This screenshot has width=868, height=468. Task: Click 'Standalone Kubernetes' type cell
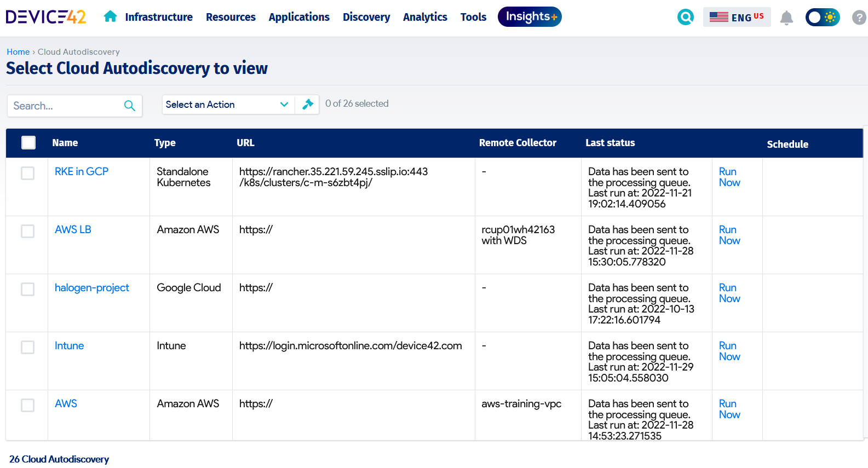coord(183,177)
